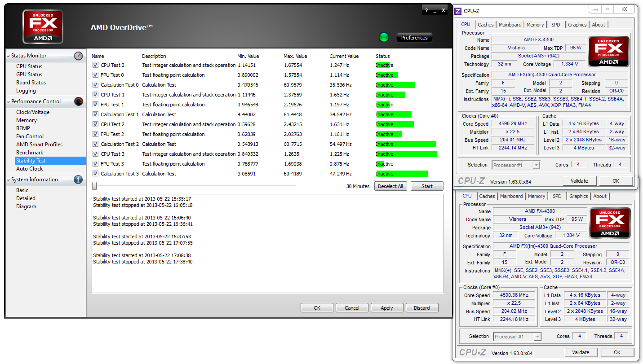Image resolution: width=643 pixels, height=364 pixels.
Task: Click OK button in OverDrive
Action: pos(317,308)
